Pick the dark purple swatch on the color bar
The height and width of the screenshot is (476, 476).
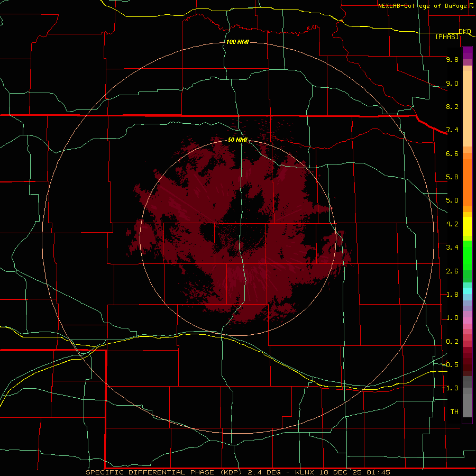tap(467, 52)
